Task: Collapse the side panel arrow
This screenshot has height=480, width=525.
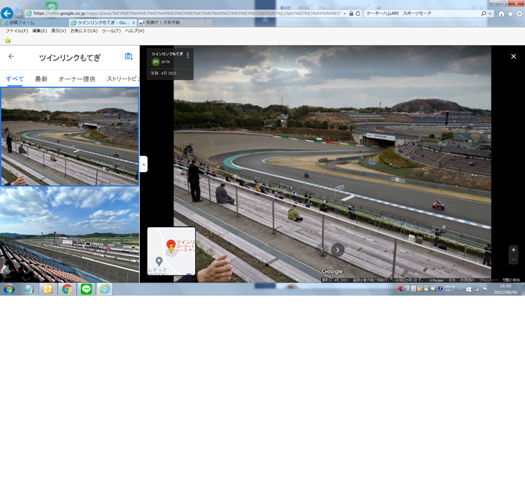Action: pyautogui.click(x=144, y=164)
